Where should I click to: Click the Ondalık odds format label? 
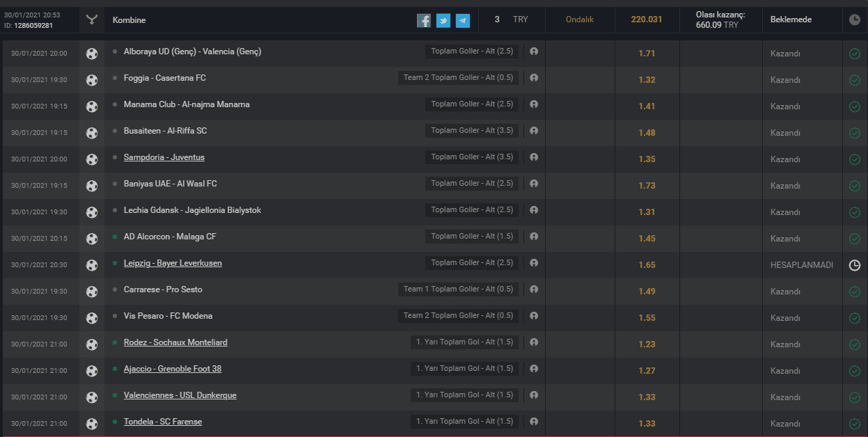580,19
